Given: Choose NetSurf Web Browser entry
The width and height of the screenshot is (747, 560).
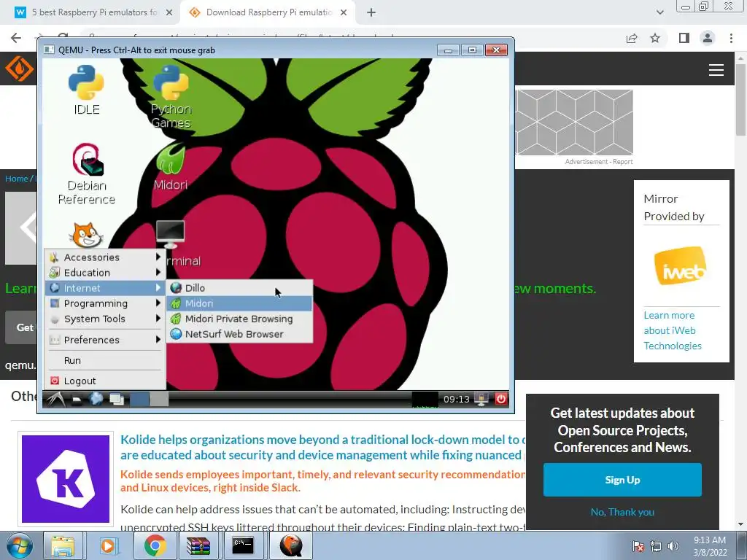Looking at the screenshot, I should [239, 334].
